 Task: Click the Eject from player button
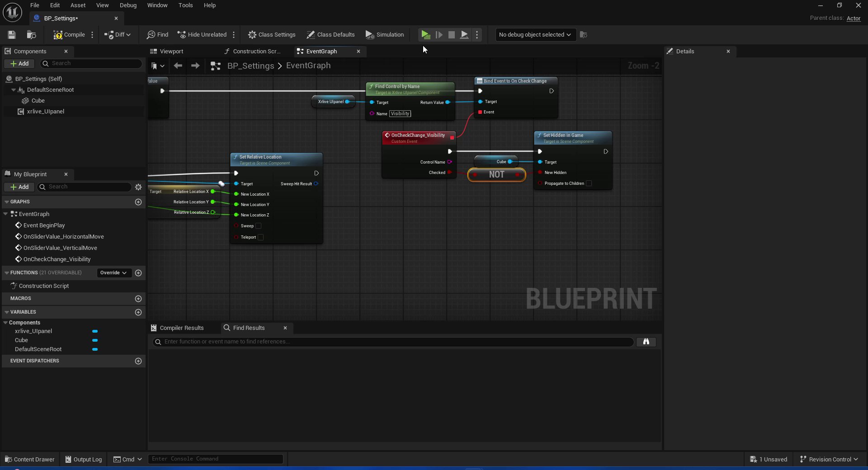click(464, 35)
